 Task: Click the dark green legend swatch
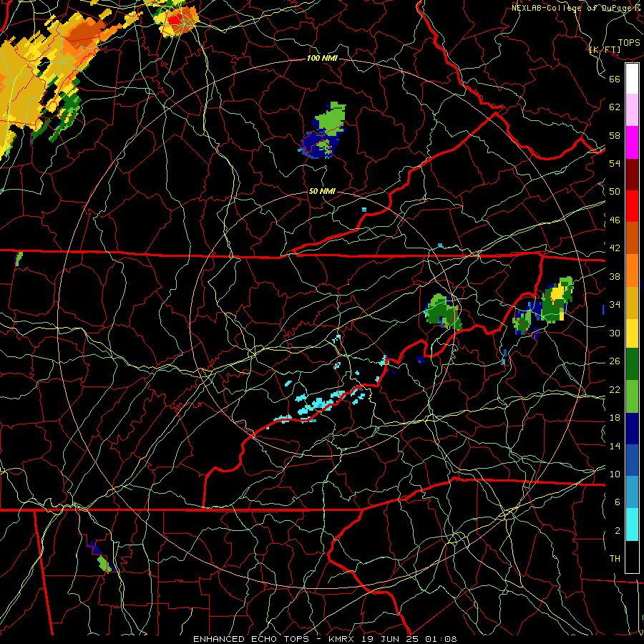click(x=632, y=364)
